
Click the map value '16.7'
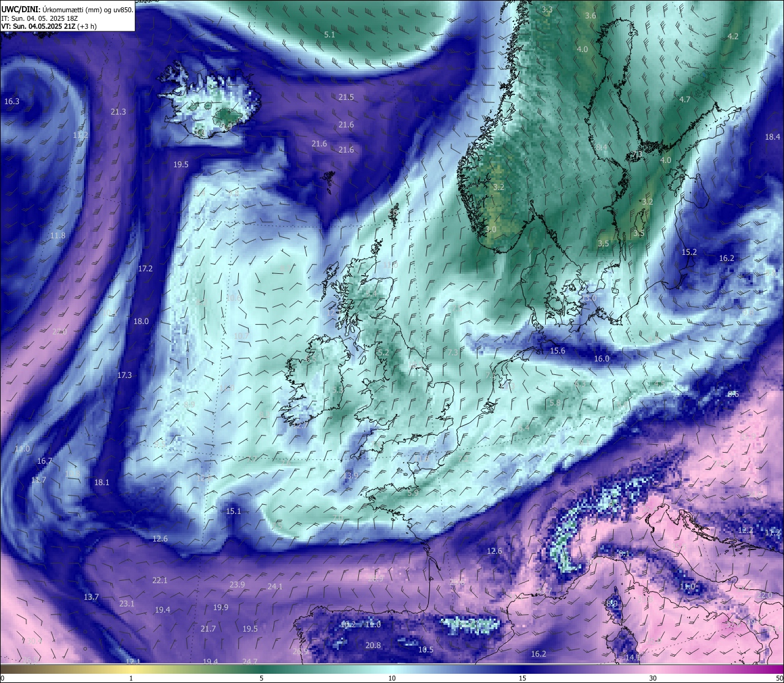coord(44,461)
